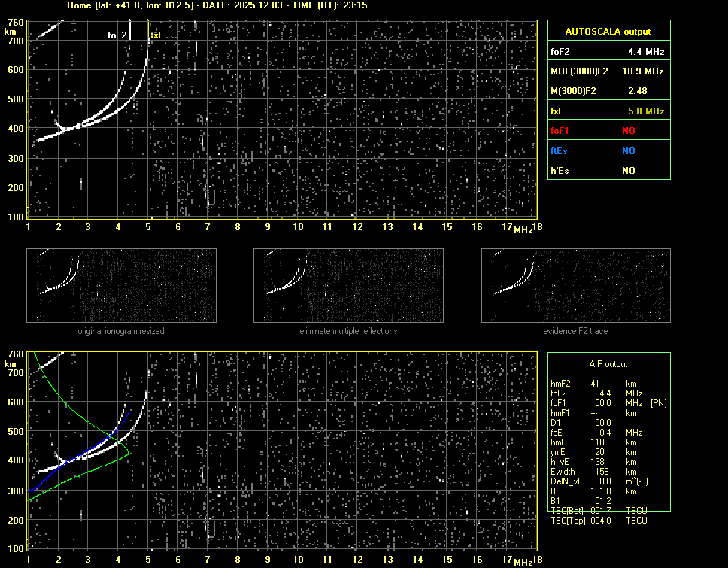Screen dimensions: 728x568
Task: Click the yellow fxI marker on top ionogram
Action: [156, 35]
